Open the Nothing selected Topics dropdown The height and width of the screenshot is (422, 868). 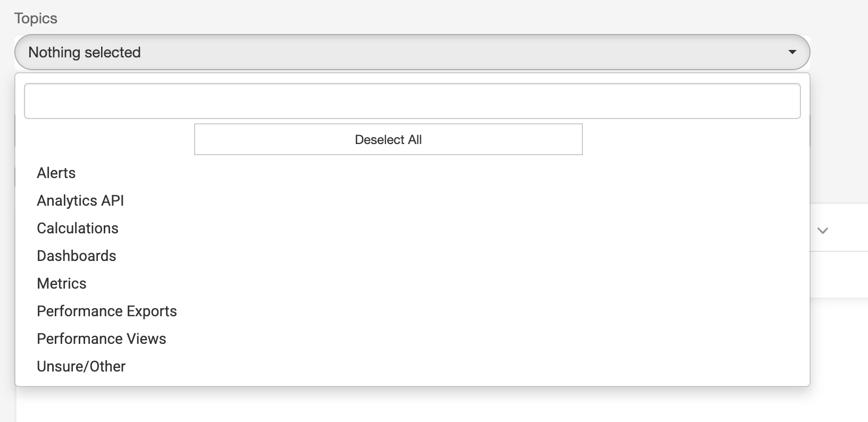pyautogui.click(x=412, y=52)
